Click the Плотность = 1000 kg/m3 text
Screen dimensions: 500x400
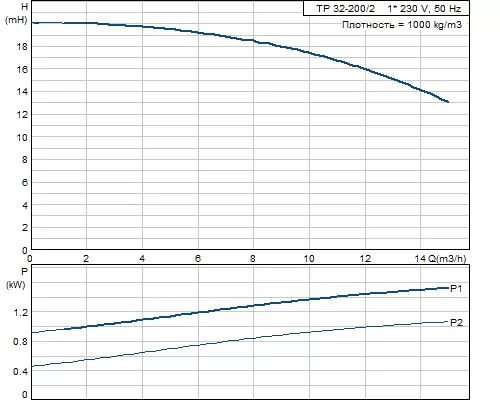[x=402, y=25]
